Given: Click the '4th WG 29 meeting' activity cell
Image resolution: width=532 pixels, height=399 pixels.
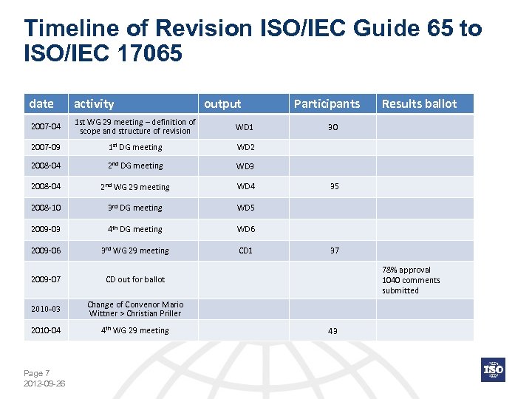Looking at the screenshot, I should 133,330.
